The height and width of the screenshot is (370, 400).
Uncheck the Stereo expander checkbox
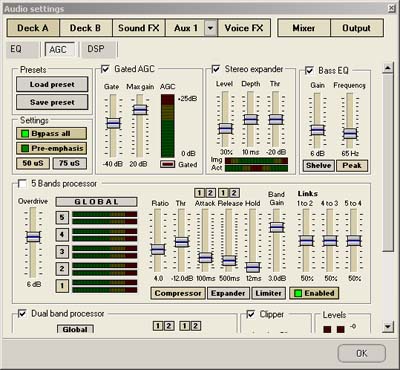coord(216,69)
